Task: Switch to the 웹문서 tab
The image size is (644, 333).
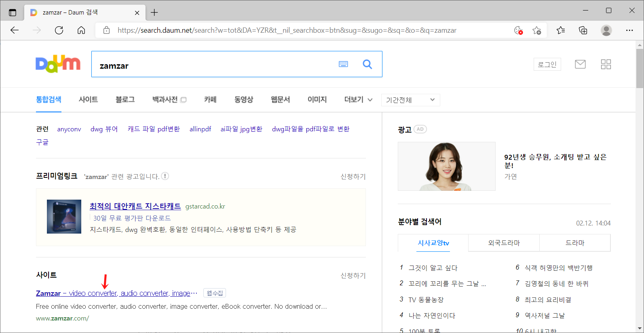Action: point(280,99)
